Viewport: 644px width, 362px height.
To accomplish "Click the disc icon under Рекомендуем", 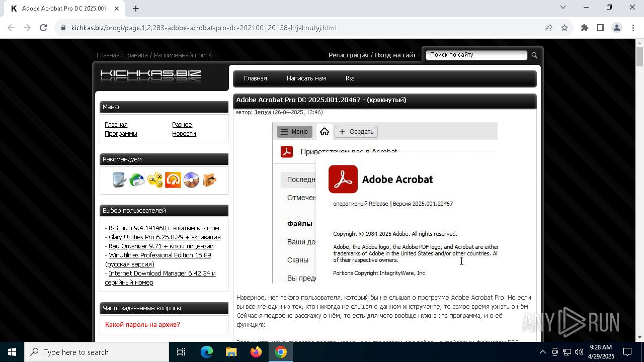I will [191, 179].
